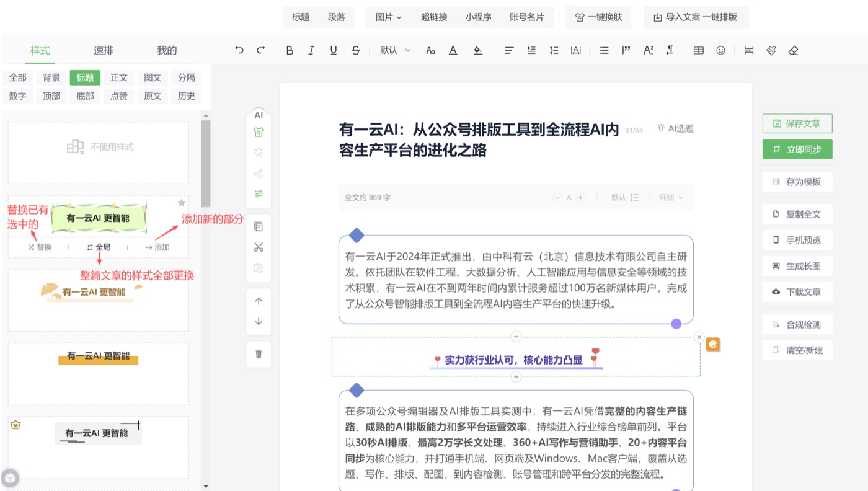The width and height of the screenshot is (868, 491).
Task: Open the 图片 dropdown
Action: tap(389, 17)
